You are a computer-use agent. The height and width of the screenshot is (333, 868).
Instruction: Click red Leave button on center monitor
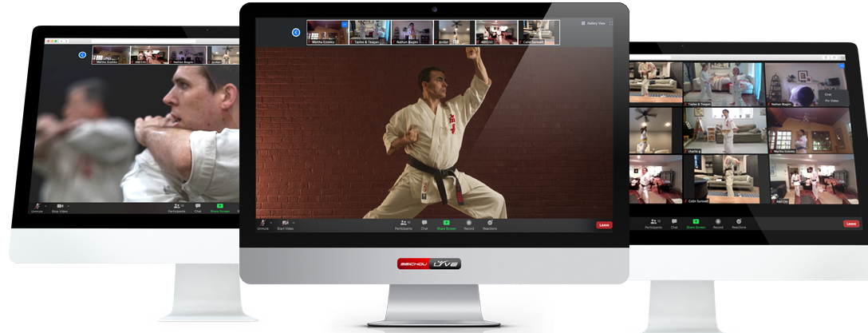click(x=604, y=225)
